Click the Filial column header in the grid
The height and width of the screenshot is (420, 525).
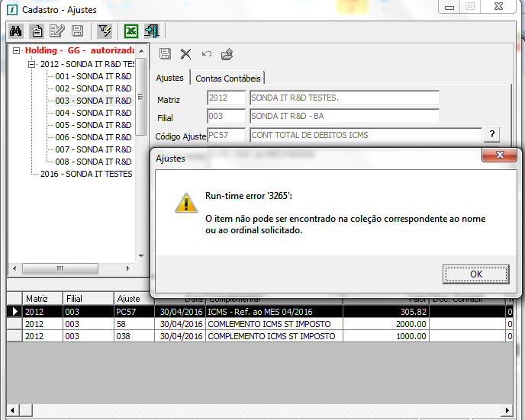[89, 298]
